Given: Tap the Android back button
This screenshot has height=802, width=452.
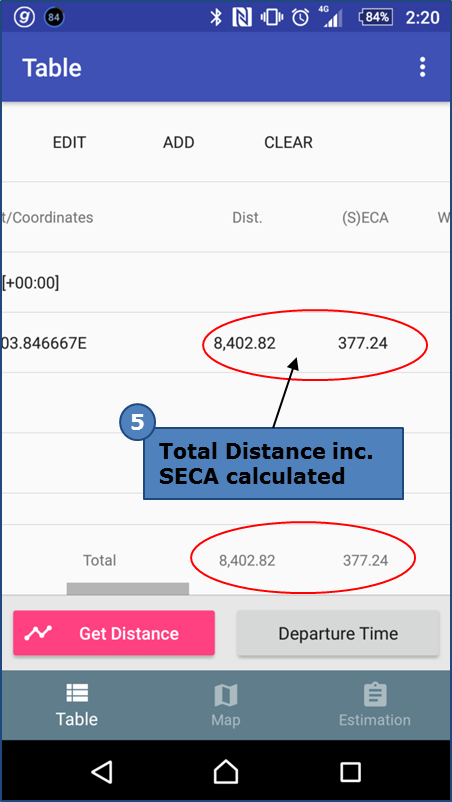Looking at the screenshot, I should (x=102, y=771).
